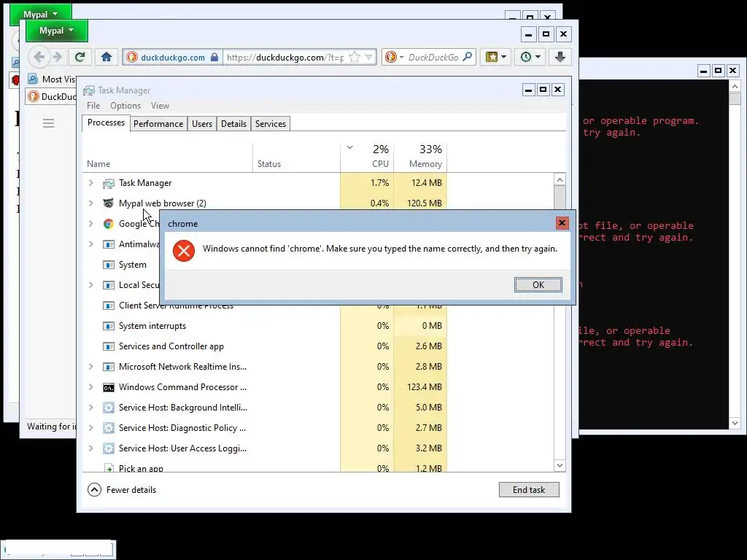Open Task Manager Options menu
The image size is (747, 560).
(x=125, y=106)
